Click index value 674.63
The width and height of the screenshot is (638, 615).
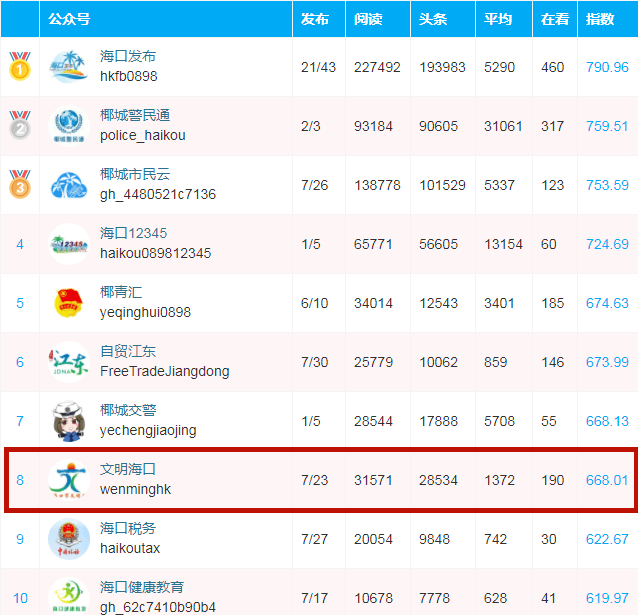click(x=607, y=303)
